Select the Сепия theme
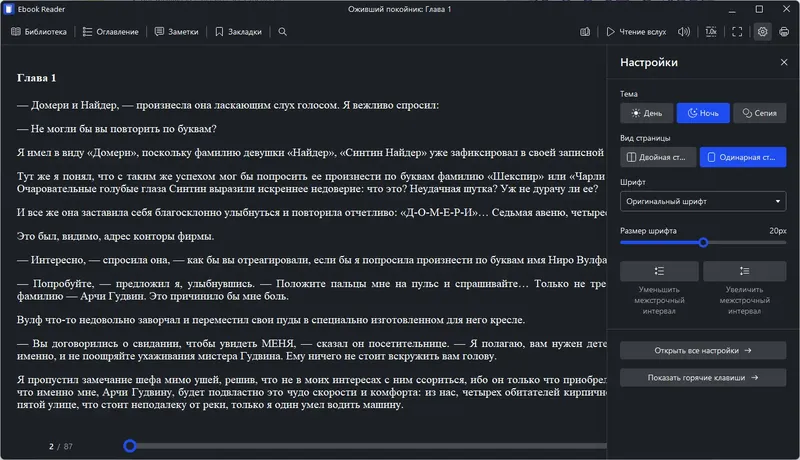Screen dimensions: 800x460 coord(760,113)
